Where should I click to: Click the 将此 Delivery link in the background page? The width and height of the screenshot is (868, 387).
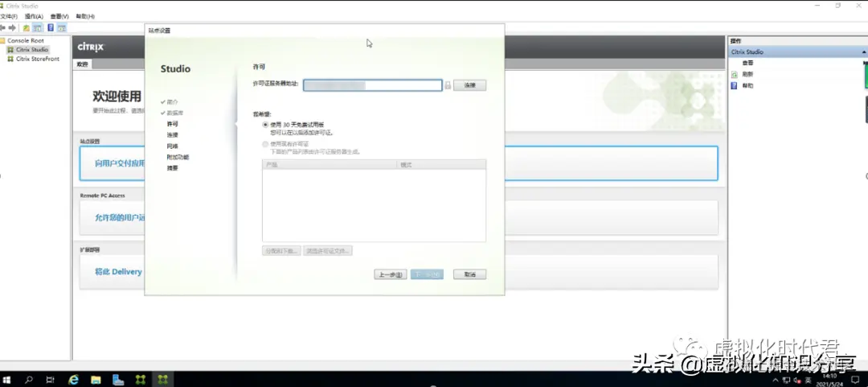point(118,272)
